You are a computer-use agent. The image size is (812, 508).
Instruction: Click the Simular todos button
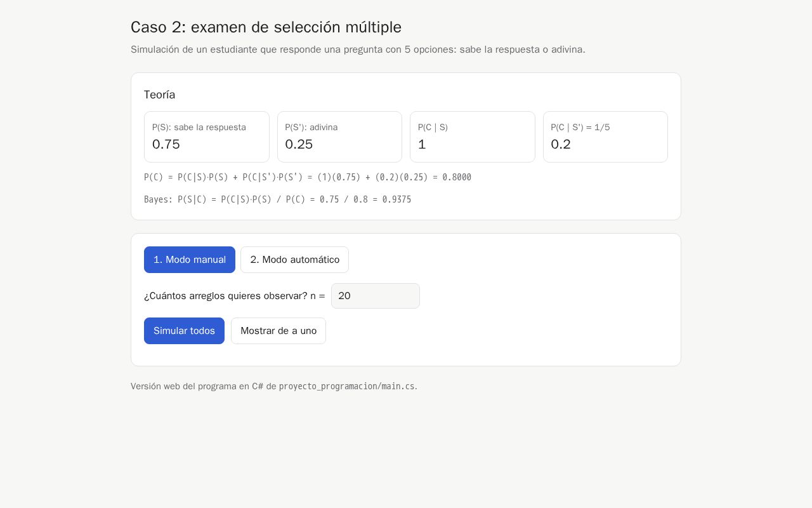[184, 331]
